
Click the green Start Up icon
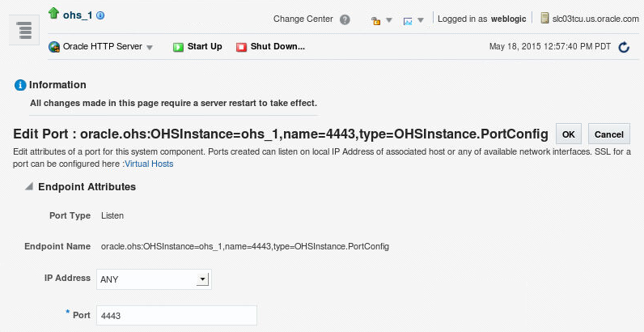(x=178, y=47)
